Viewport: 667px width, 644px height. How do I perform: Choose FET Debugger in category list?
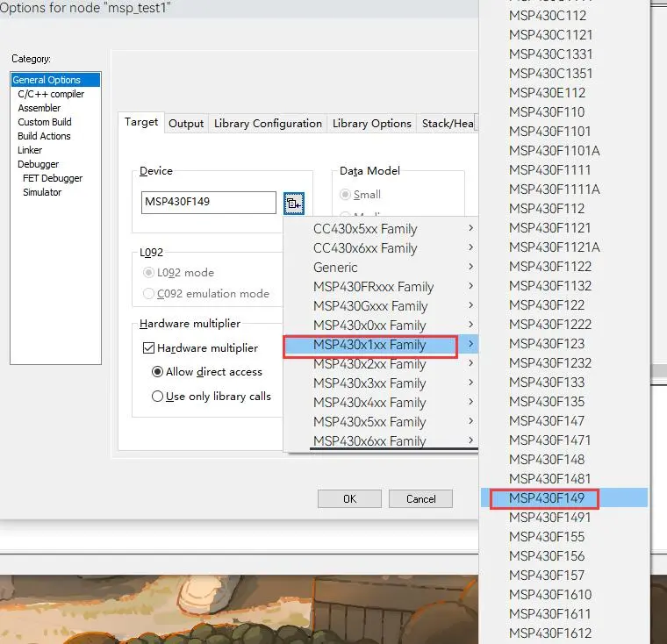(x=53, y=178)
